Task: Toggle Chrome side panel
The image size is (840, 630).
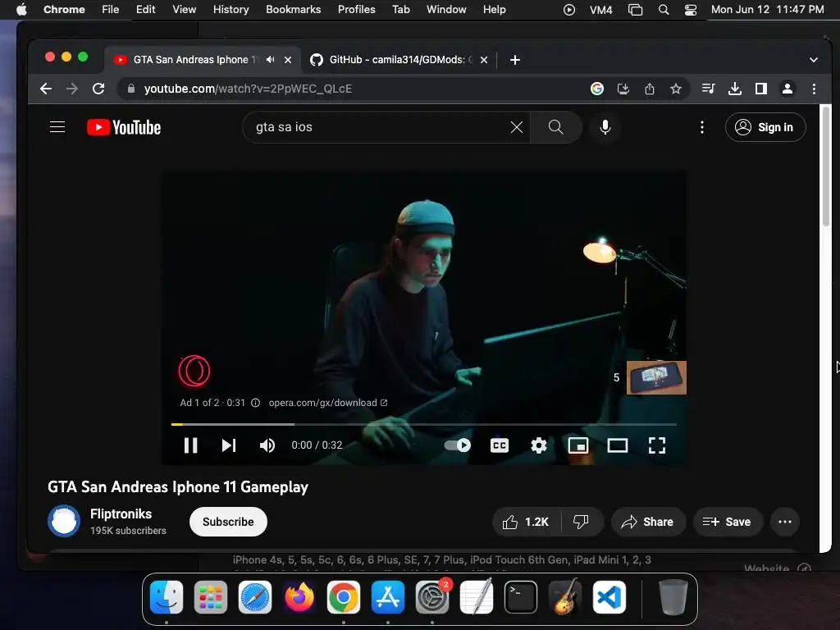Action: pyautogui.click(x=760, y=89)
